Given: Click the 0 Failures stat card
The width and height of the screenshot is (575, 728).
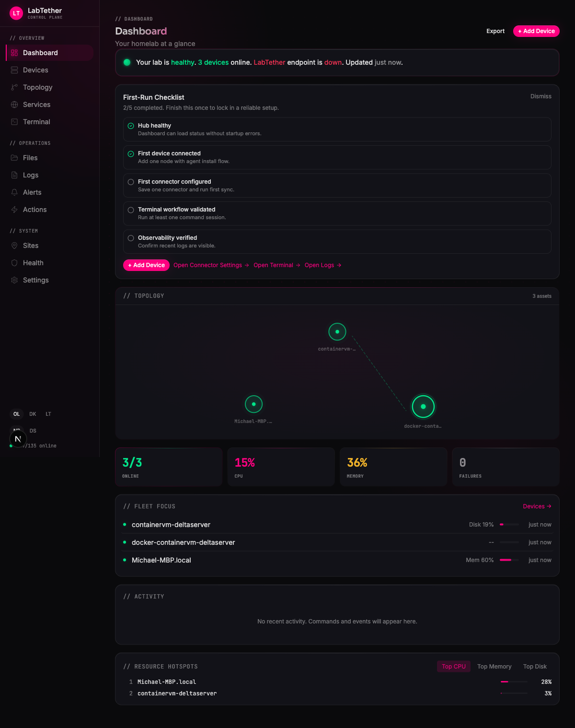Looking at the screenshot, I should pyautogui.click(x=506, y=467).
